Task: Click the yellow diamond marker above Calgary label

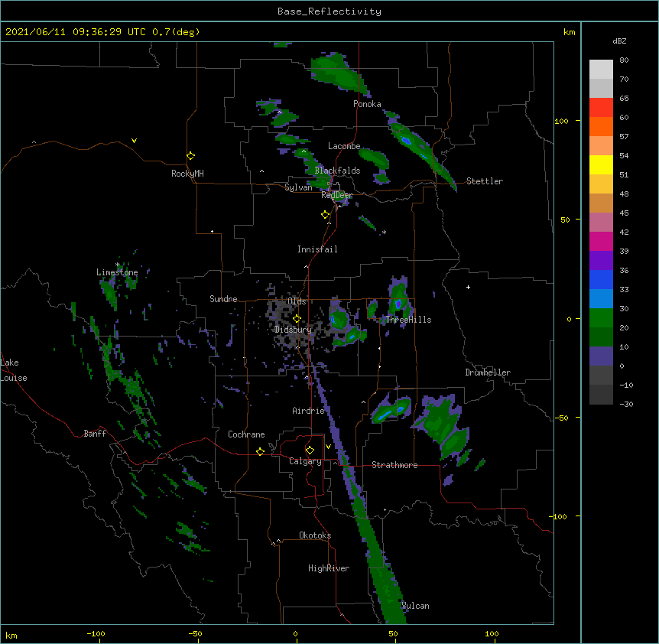Action: (x=310, y=450)
